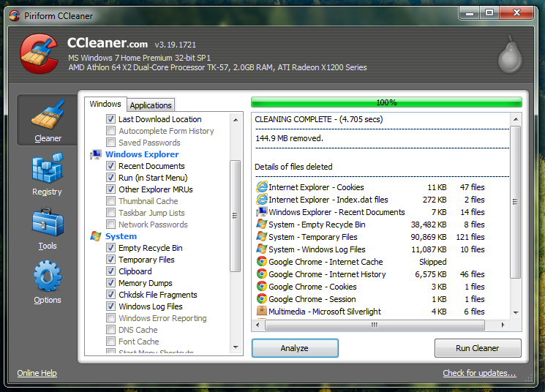
Task: Click results pane scroll down arrow
Action: [x=516, y=312]
